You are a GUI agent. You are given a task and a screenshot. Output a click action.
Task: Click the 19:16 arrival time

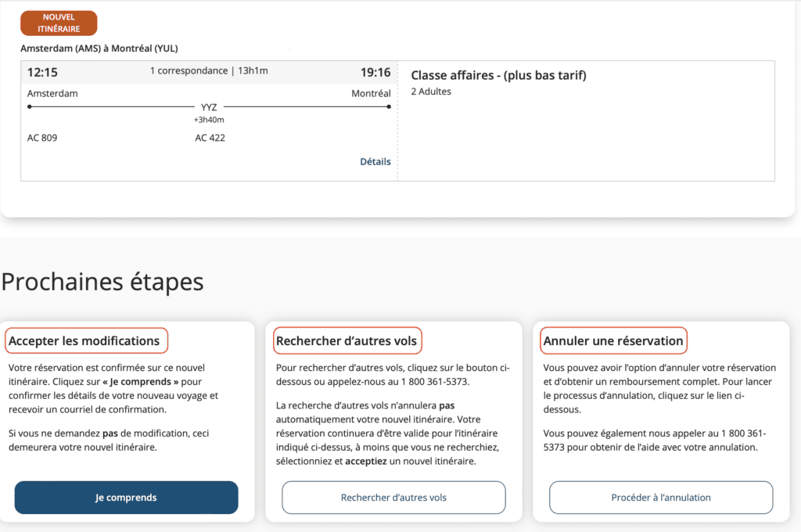coord(375,73)
